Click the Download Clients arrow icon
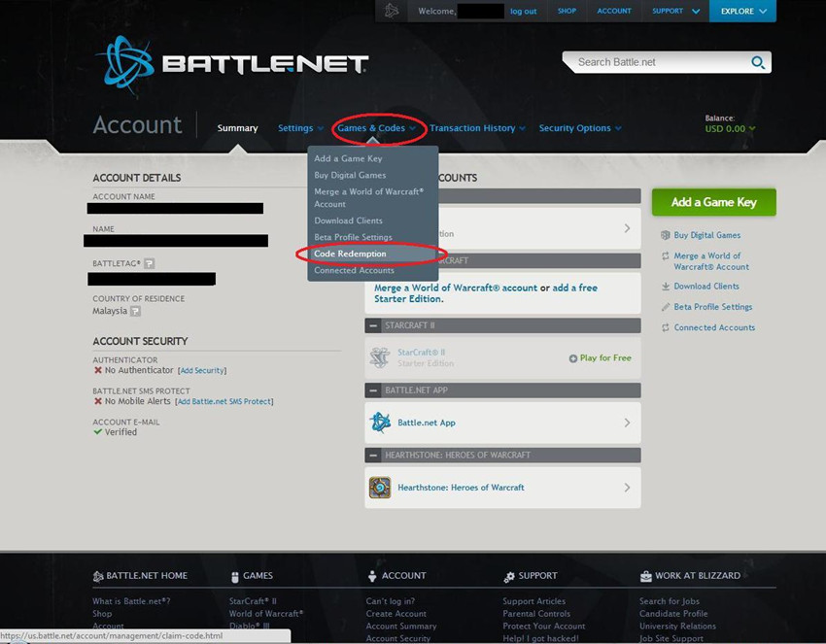Viewport: 826px width, 644px height. point(666,286)
